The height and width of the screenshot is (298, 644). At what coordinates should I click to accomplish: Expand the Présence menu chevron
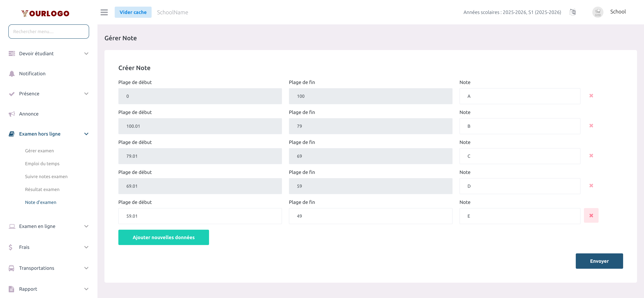86,94
